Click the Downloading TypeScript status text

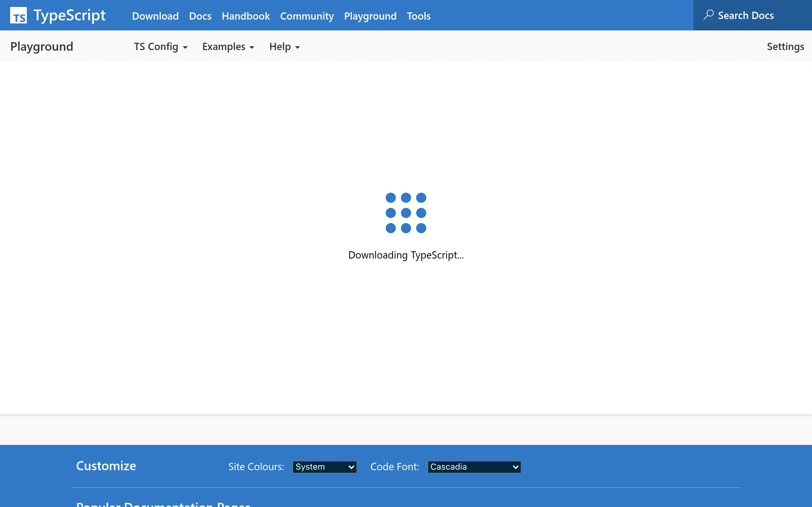coord(406,255)
